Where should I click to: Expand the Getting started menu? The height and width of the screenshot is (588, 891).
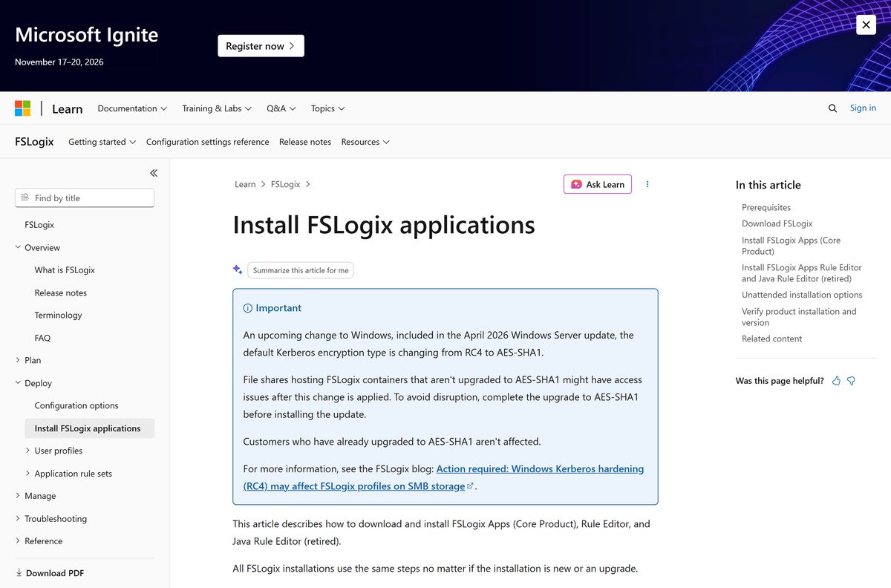[102, 142]
